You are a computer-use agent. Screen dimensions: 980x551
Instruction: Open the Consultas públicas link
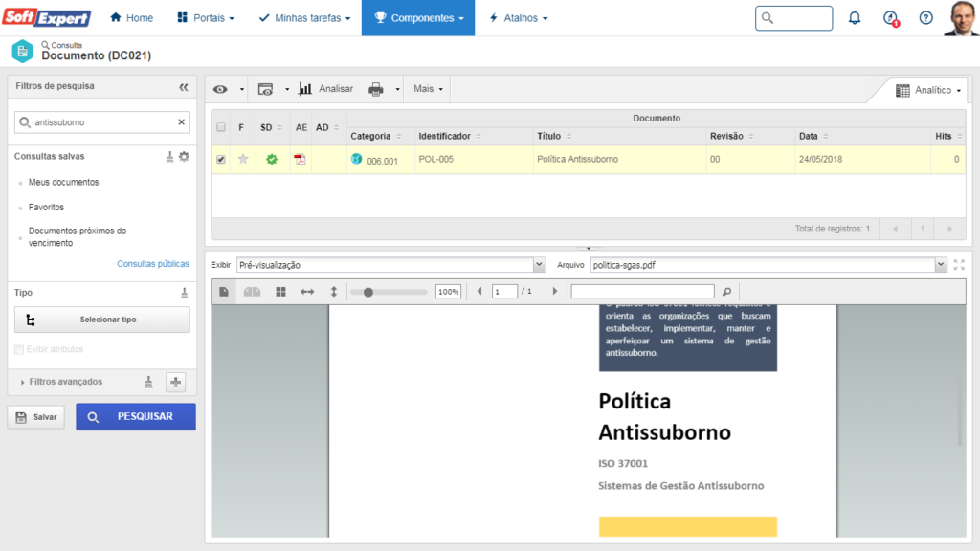coord(153,263)
